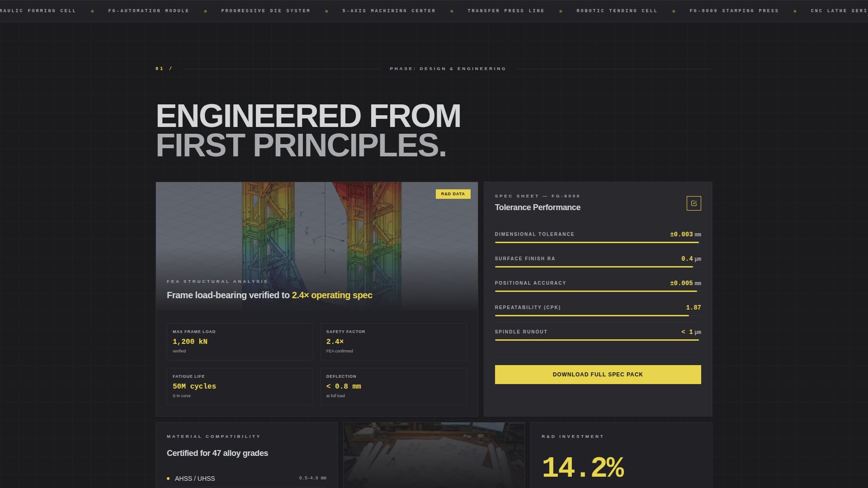Screen dimensions: 868x488
Task: Click the Dimensional Tolerance progress bar
Action: point(598,243)
